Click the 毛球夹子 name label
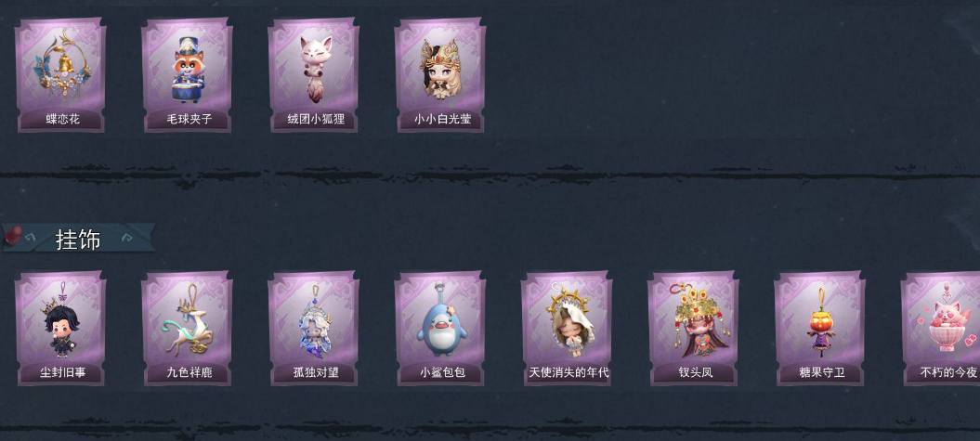Viewport: 980px width, 441px height. (x=189, y=119)
